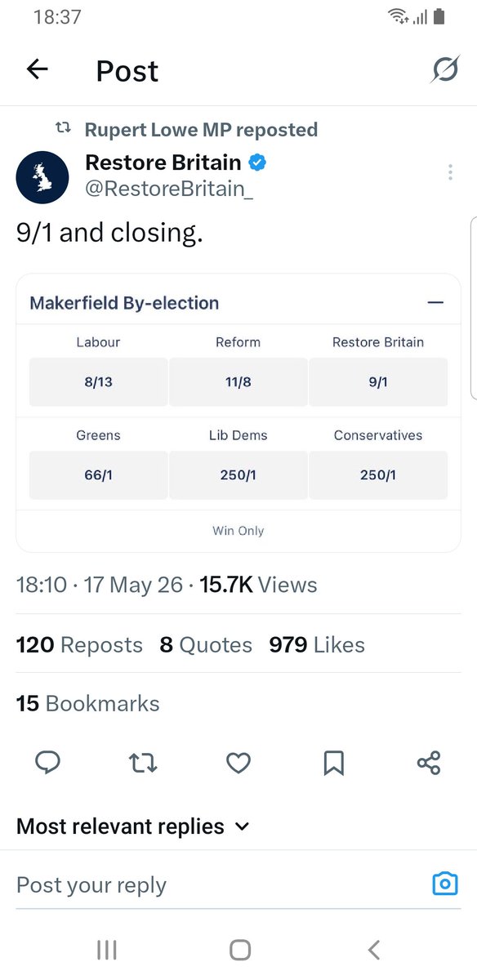The height and width of the screenshot is (980, 477).
Task: Tap the Post your reply field
Action: tap(221, 884)
